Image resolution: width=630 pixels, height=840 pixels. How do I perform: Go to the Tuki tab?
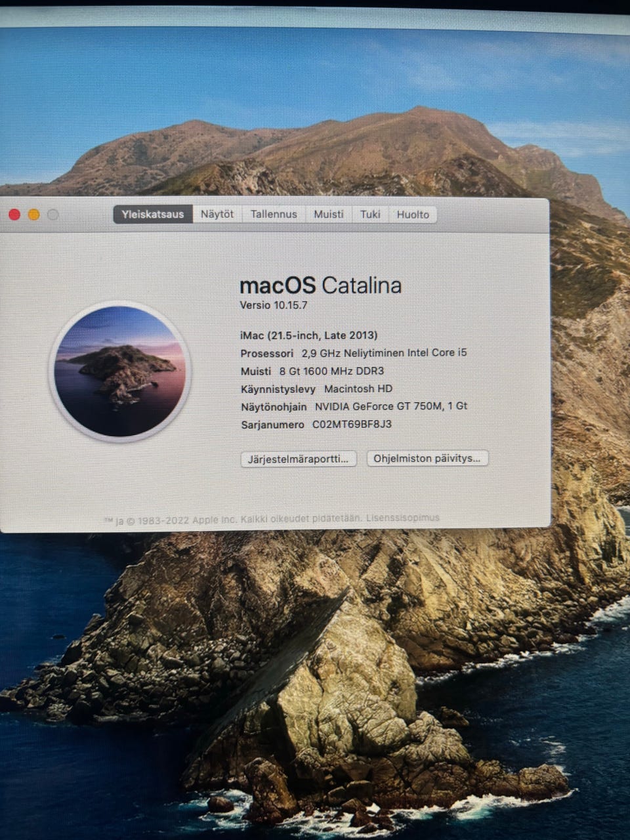(x=370, y=214)
